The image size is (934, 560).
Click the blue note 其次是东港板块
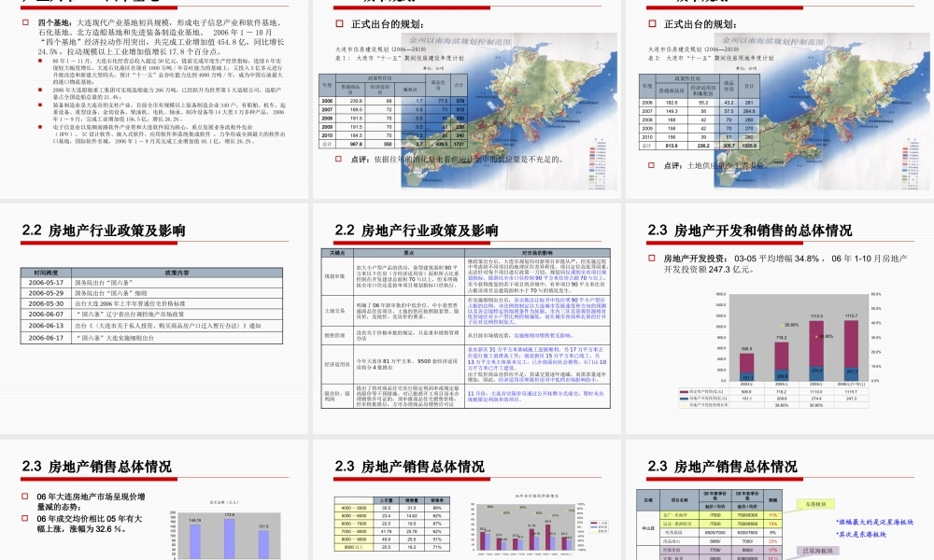coord(861,535)
